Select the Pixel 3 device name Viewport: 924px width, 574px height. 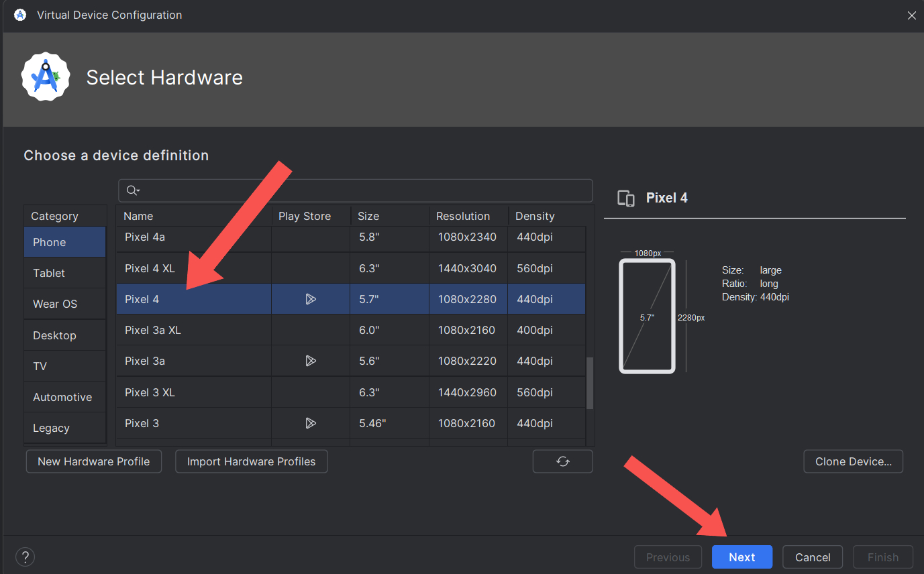(x=142, y=423)
